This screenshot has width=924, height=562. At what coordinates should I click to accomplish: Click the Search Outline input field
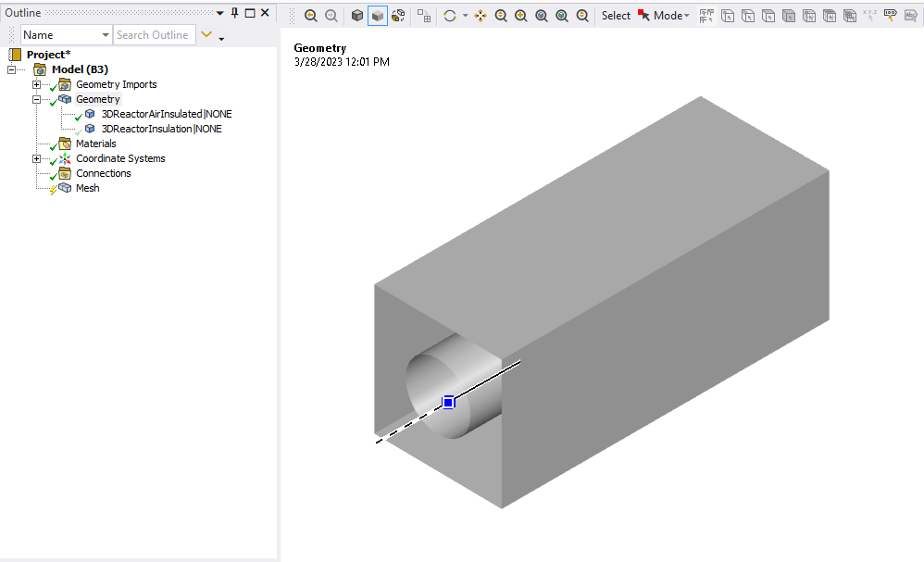[153, 35]
